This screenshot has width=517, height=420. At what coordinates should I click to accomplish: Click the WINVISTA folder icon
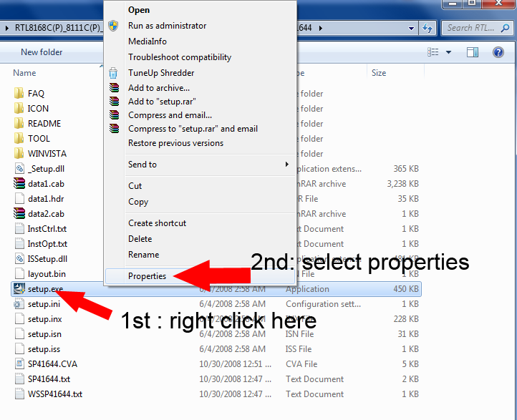point(19,153)
